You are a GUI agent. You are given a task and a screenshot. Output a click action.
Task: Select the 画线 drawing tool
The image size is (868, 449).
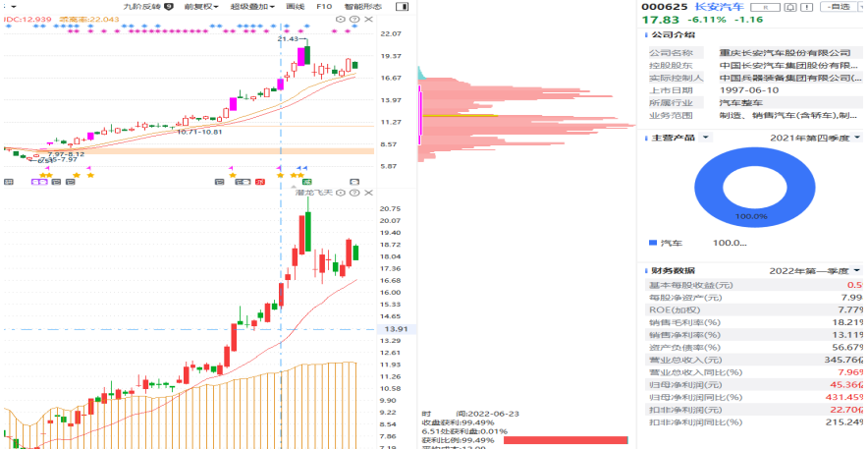tap(295, 7)
